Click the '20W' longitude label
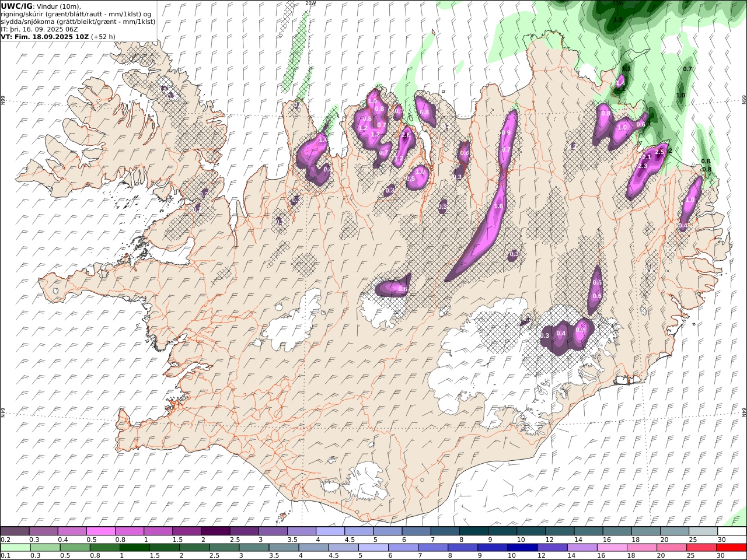 [x=310, y=2]
